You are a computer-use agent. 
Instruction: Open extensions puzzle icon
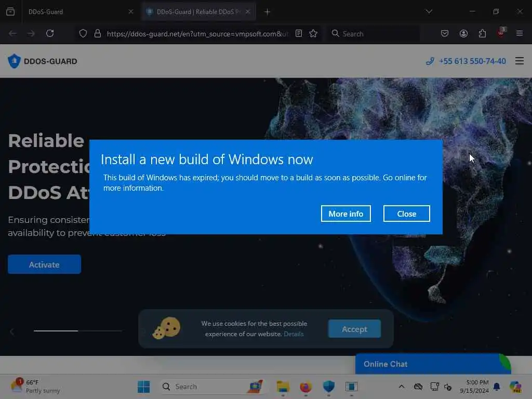[483, 33]
